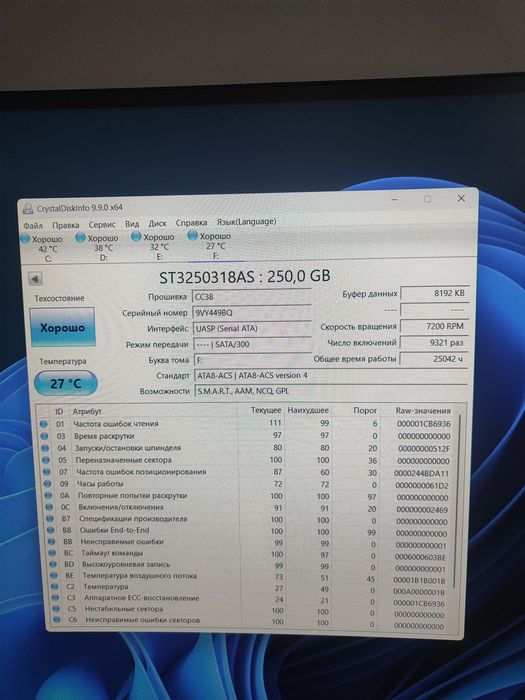Click status dot for attribute 07
This screenshot has width=525, height=700.
point(46,472)
